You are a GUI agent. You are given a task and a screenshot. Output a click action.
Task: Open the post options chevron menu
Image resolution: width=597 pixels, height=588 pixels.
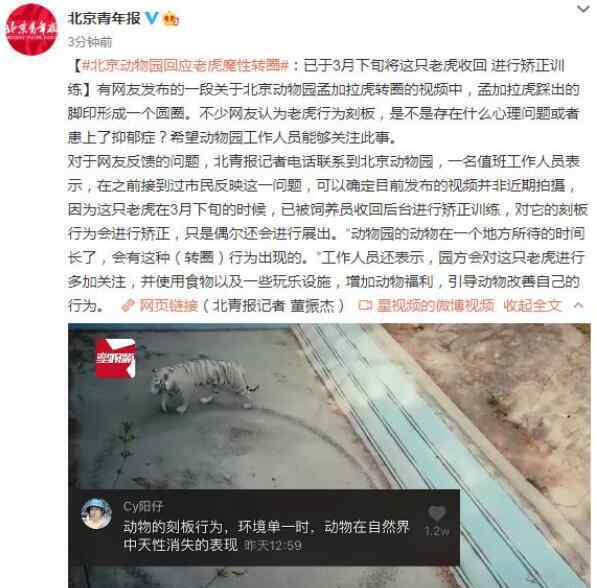point(583,9)
